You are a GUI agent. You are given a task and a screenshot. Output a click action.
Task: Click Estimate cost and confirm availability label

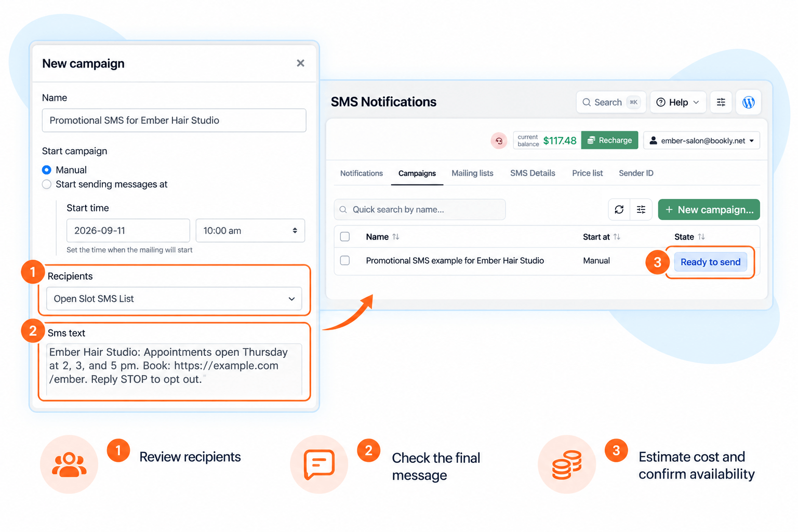696,465
